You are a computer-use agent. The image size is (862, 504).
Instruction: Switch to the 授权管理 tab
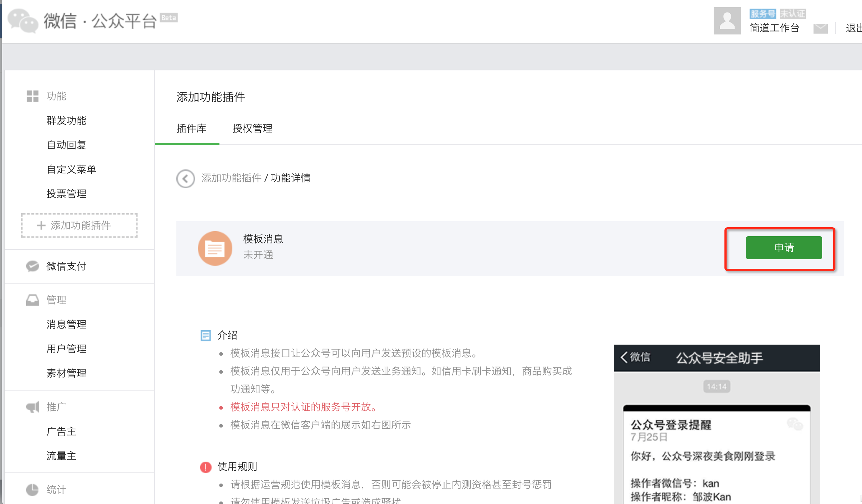click(x=252, y=129)
